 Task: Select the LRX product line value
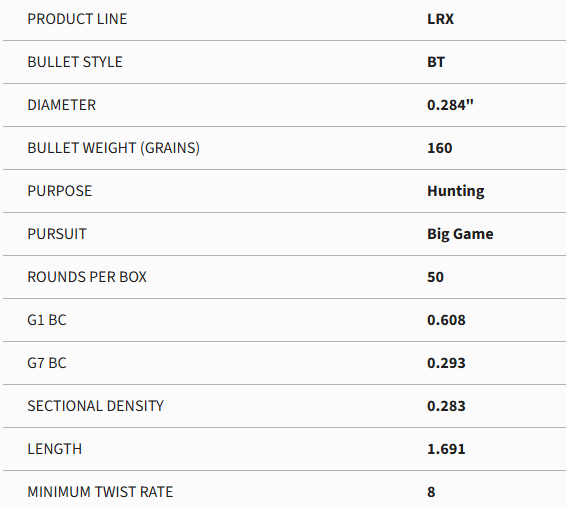tap(440, 19)
